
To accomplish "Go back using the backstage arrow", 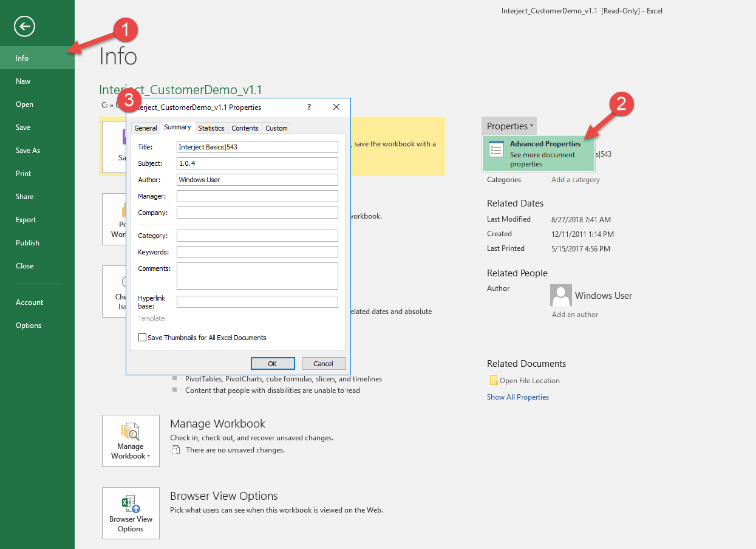I will point(25,26).
